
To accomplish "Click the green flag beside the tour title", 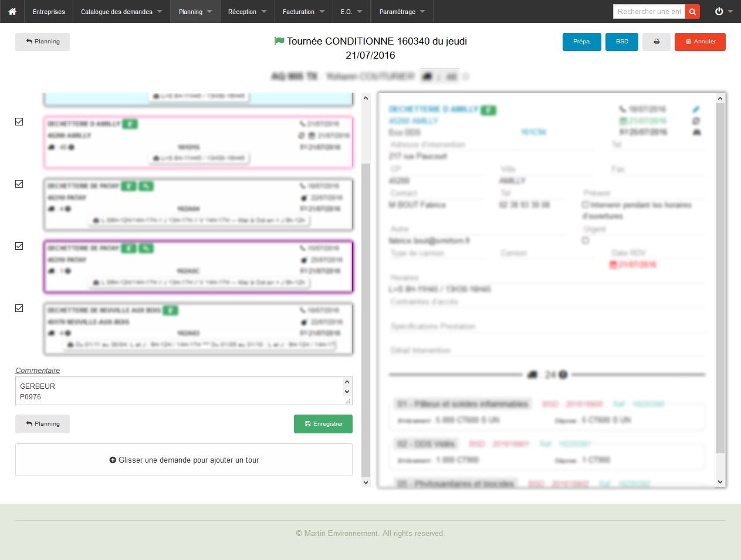I will coord(279,41).
